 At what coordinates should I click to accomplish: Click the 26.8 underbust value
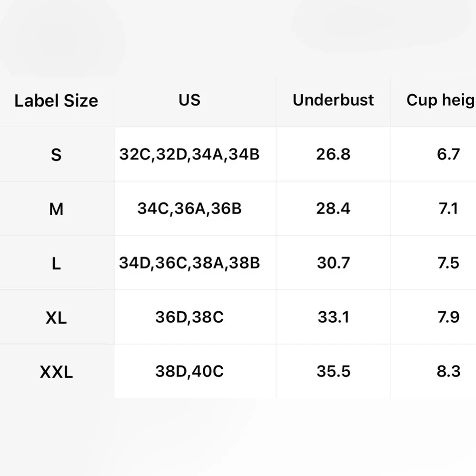point(333,154)
